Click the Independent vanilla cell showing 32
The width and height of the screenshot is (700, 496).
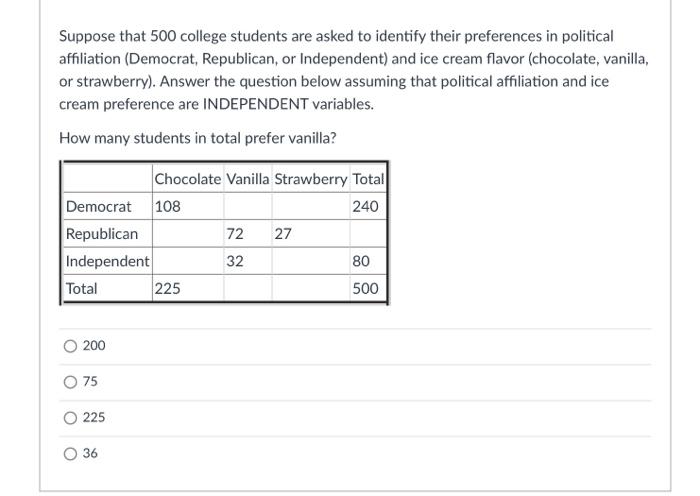pyautogui.click(x=248, y=261)
